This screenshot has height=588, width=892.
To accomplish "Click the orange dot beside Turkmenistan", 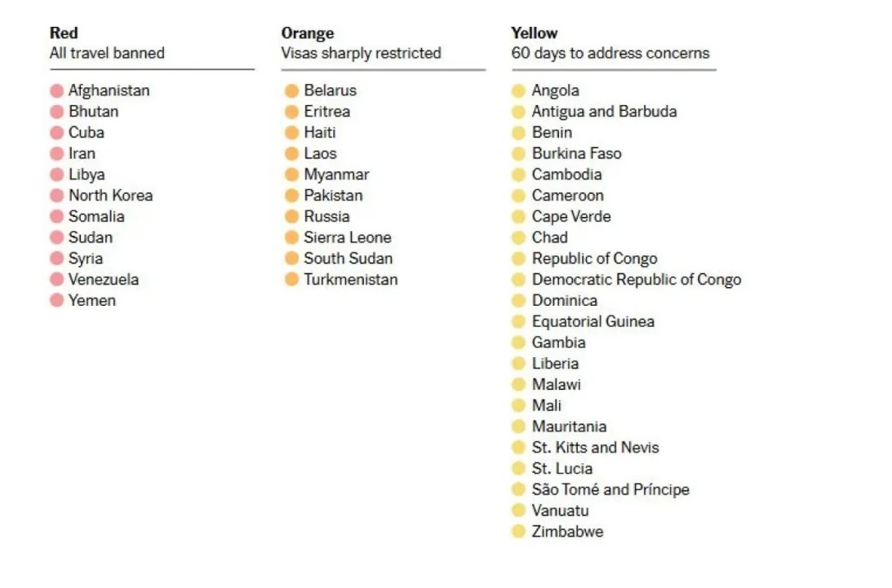I will [x=291, y=280].
